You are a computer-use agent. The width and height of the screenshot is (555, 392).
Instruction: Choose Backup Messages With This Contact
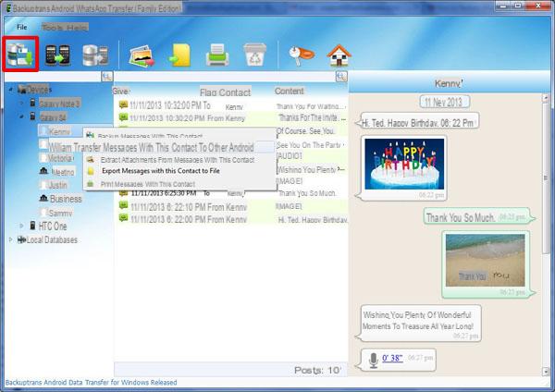pyautogui.click(x=150, y=136)
